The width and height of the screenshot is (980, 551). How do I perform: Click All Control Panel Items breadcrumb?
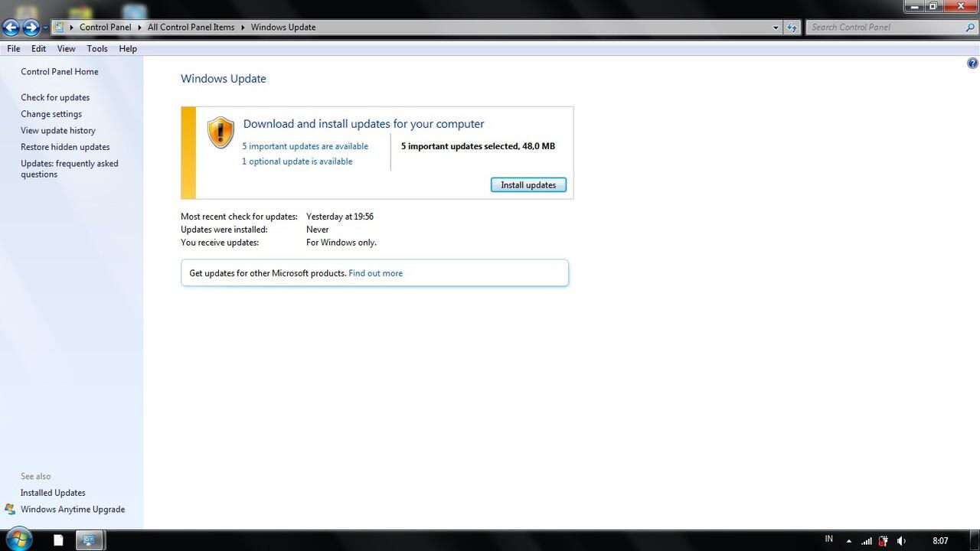click(191, 27)
